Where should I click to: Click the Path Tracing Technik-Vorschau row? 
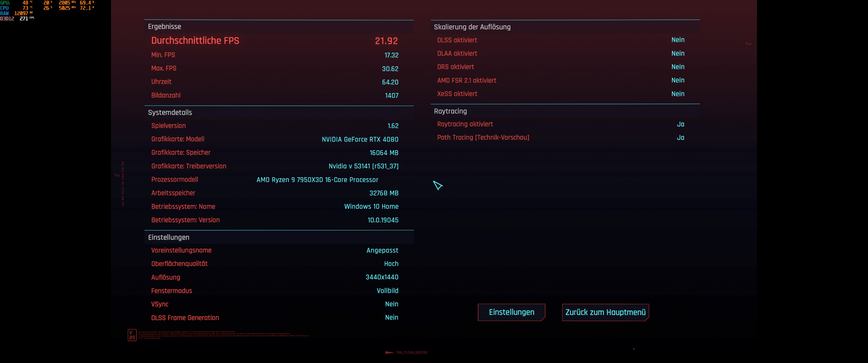(x=483, y=137)
